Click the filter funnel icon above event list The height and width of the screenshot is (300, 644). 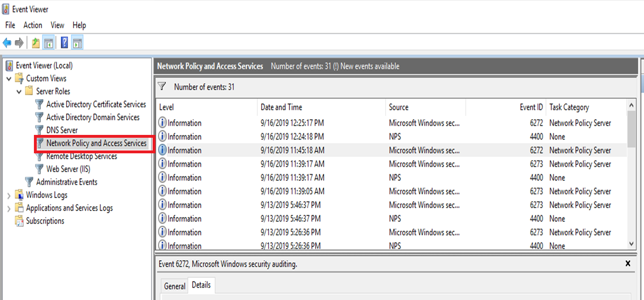(x=162, y=87)
